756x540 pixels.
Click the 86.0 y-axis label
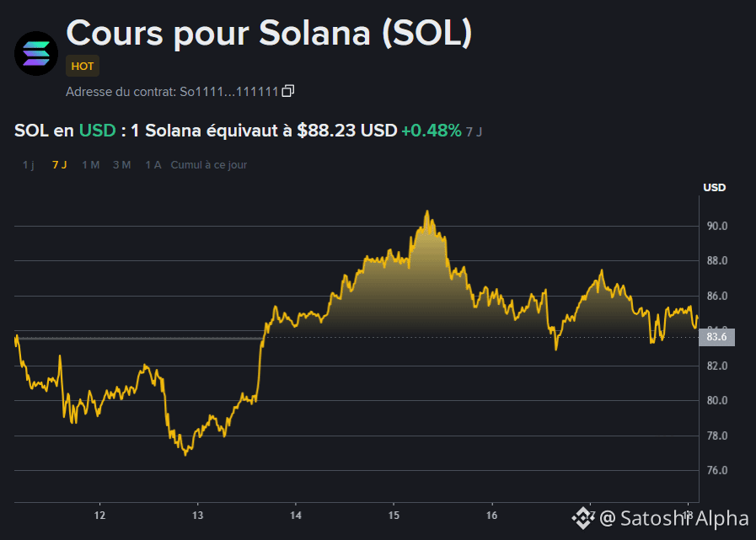pos(717,296)
